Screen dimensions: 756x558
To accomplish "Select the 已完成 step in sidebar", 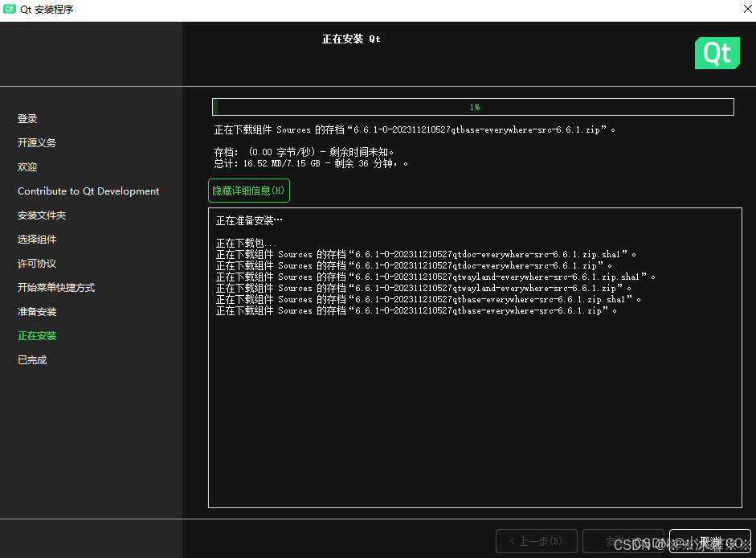I will coord(32,360).
